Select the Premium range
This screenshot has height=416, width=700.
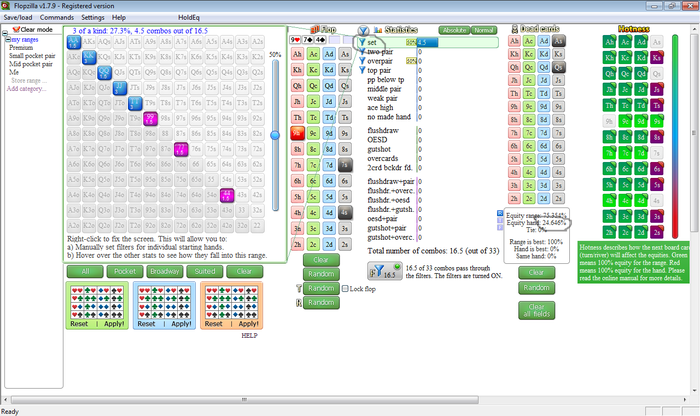(x=21, y=47)
